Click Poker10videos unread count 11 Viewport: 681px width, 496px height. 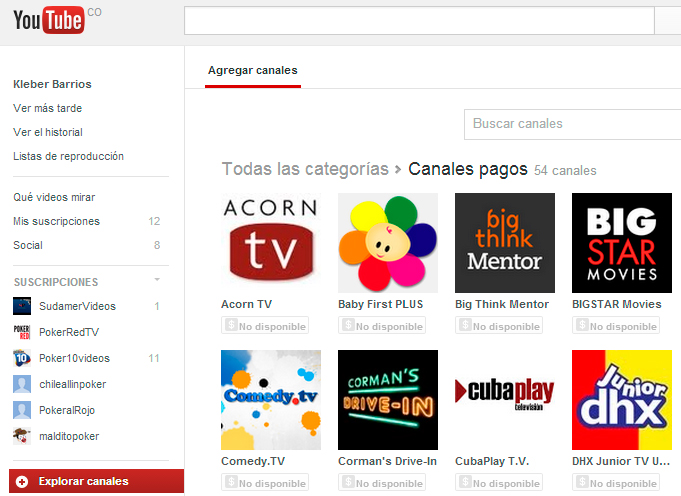pyautogui.click(x=154, y=358)
